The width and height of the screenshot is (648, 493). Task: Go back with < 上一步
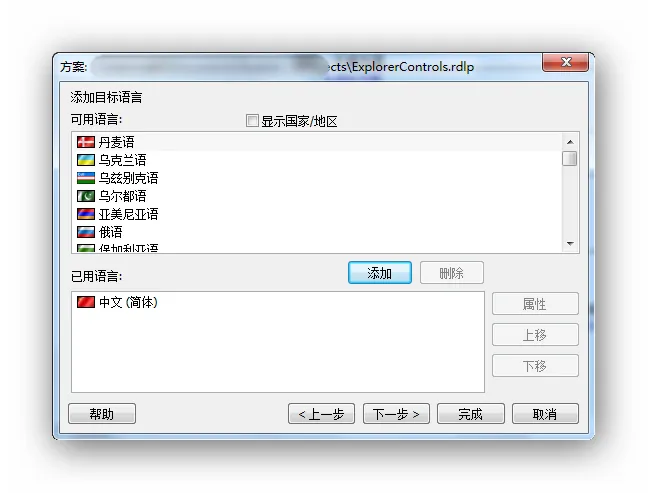(x=322, y=414)
